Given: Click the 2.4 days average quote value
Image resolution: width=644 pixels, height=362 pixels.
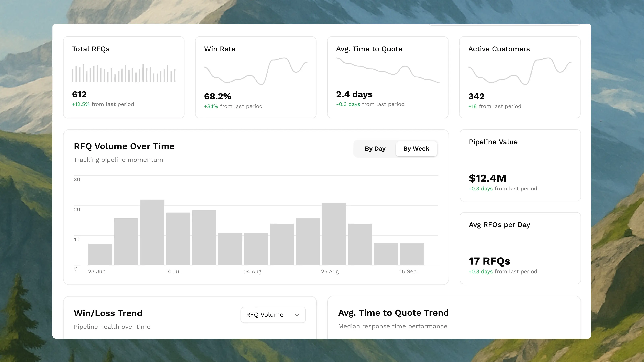Looking at the screenshot, I should click(x=354, y=94).
